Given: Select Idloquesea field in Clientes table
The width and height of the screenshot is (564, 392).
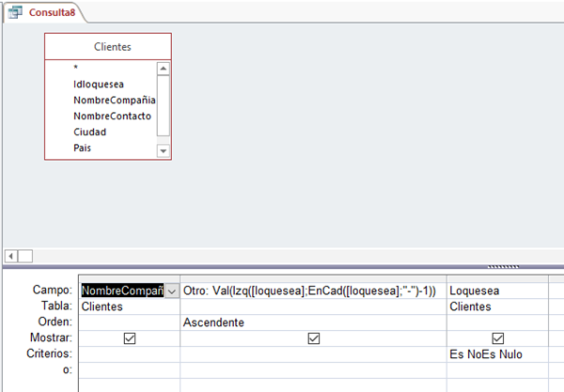Looking at the screenshot, I should [99, 85].
